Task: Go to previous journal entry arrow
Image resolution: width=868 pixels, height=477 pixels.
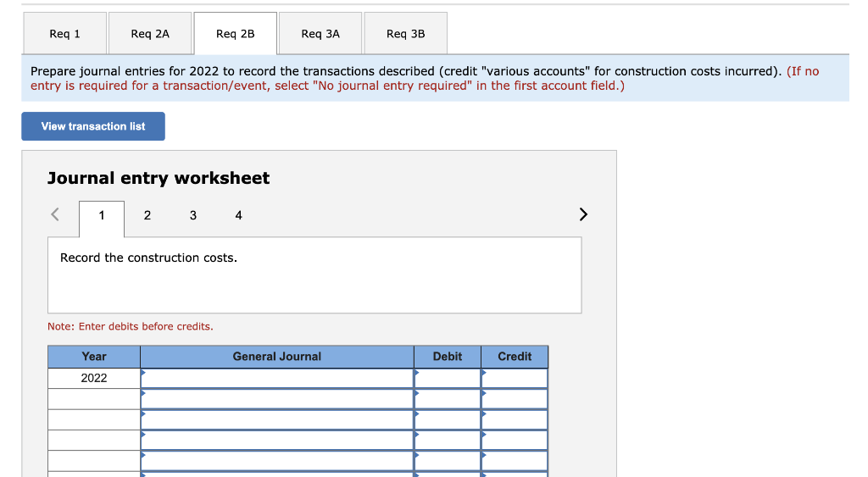Action: [x=55, y=214]
